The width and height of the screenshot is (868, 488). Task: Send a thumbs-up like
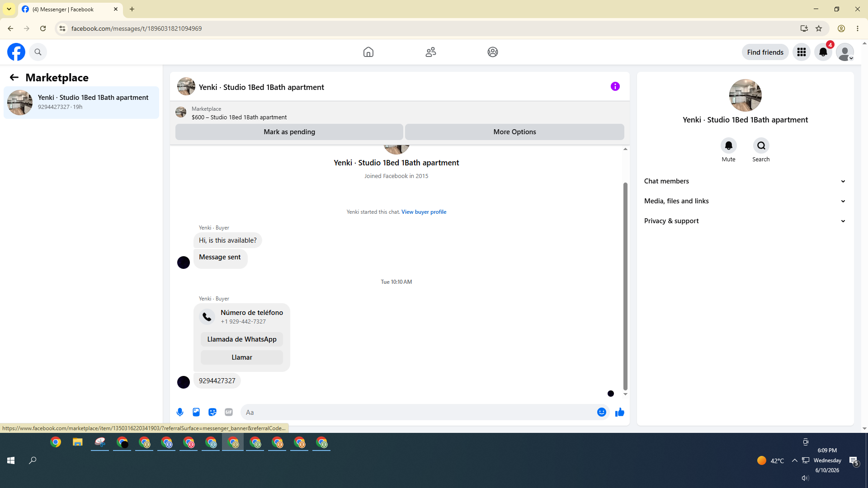(x=620, y=412)
